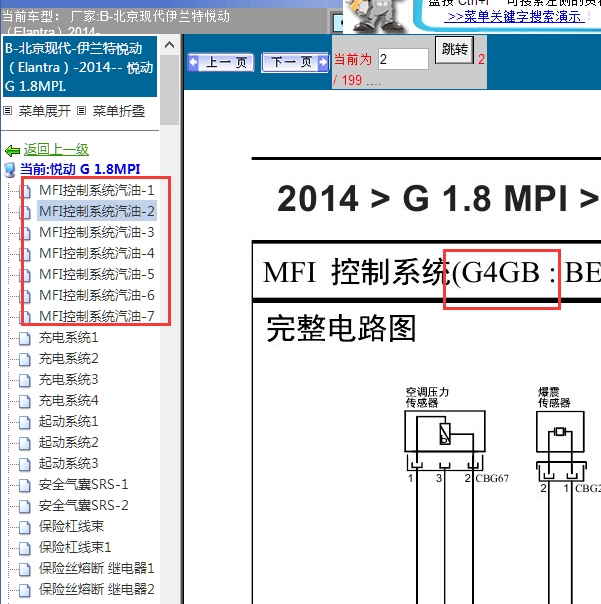Open MFI控制系统汽油-4

[x=97, y=253]
